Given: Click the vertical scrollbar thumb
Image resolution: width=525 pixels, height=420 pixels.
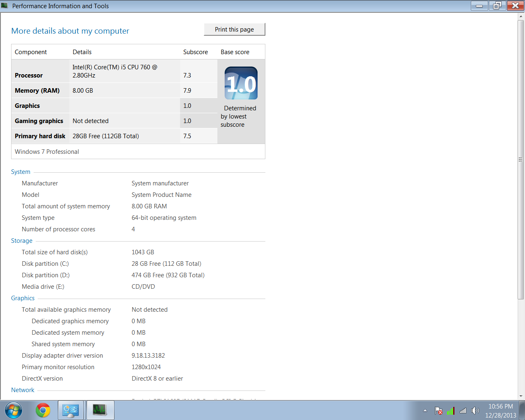Looking at the screenshot, I should (521, 159).
